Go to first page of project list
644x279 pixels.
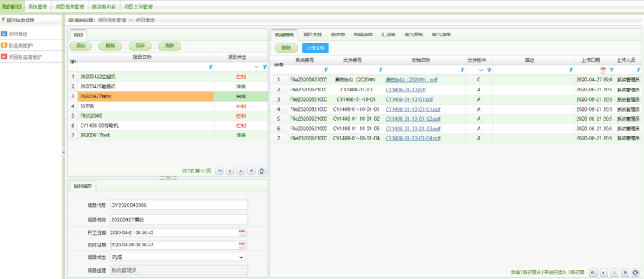click(220, 171)
